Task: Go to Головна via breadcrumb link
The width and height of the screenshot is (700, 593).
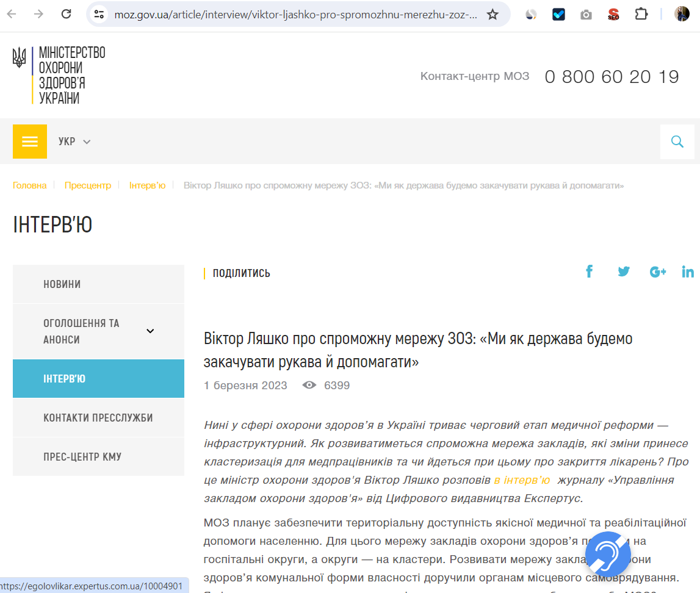Action: pos(29,186)
